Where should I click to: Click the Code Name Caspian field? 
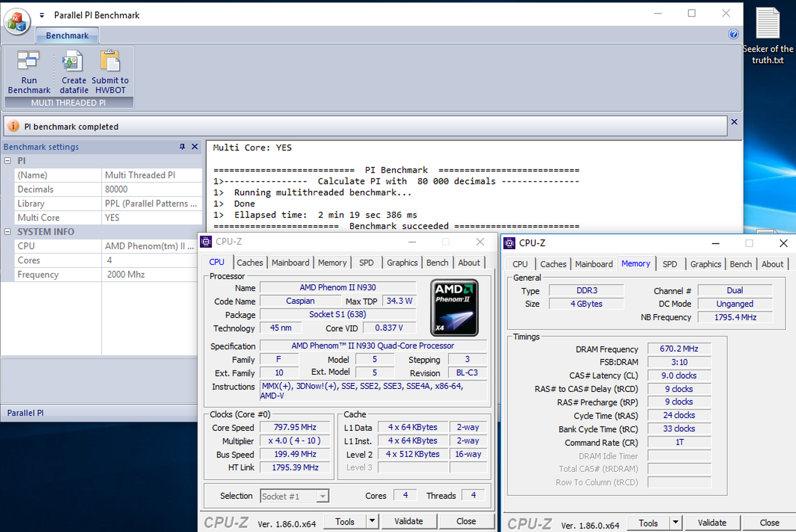click(x=300, y=301)
